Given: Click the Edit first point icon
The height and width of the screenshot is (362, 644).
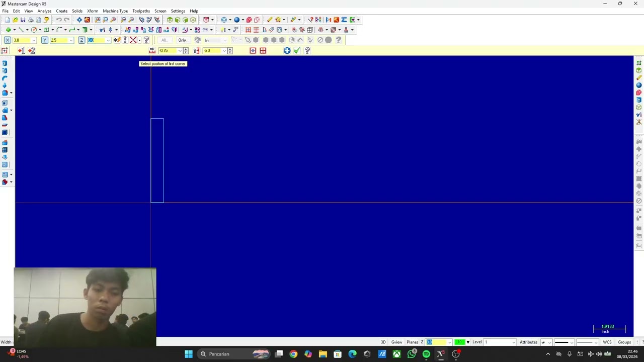Looking at the screenshot, I should (21, 50).
